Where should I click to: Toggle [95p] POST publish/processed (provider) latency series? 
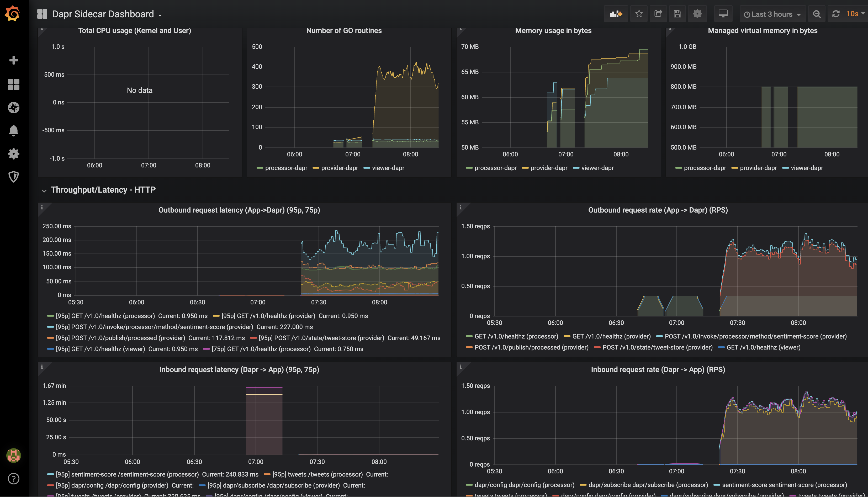point(120,338)
